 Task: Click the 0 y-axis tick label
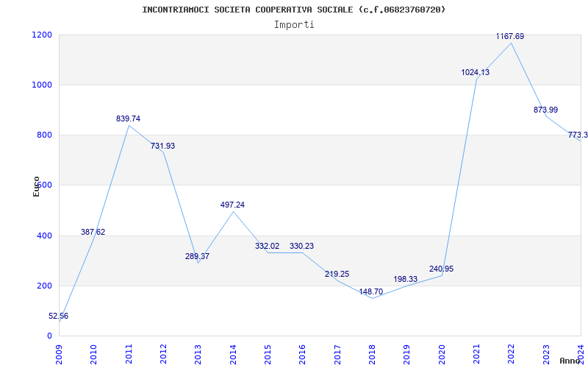pyautogui.click(x=49, y=336)
